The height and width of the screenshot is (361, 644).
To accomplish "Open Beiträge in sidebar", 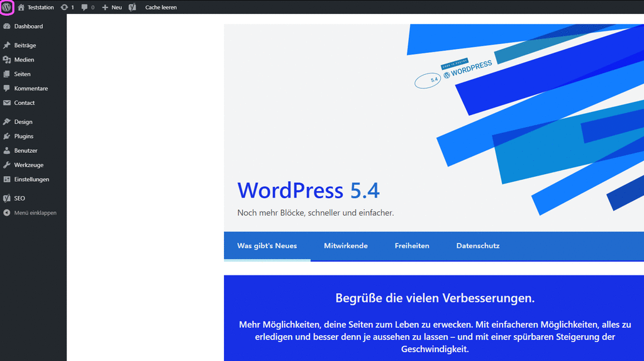I will (x=25, y=45).
